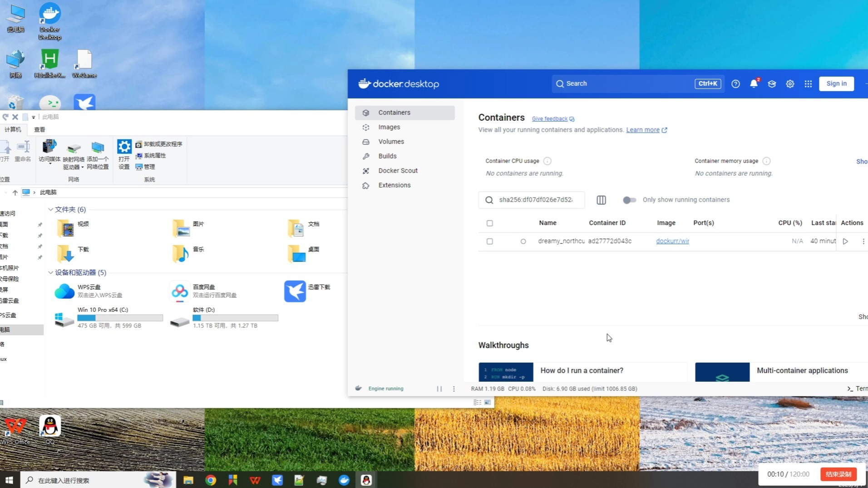868x488 pixels.
Task: Open the 音乐 folder in File Explorer
Action: 189,254
